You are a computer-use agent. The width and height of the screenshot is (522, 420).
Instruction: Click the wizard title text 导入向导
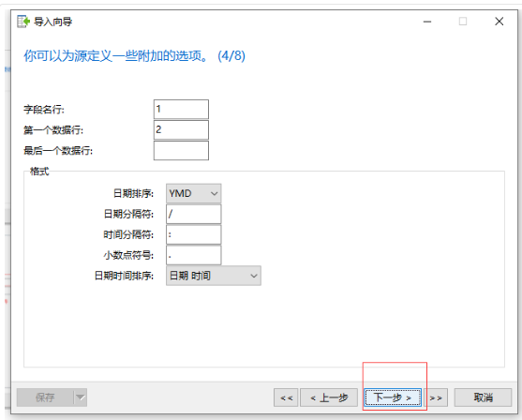[52, 22]
